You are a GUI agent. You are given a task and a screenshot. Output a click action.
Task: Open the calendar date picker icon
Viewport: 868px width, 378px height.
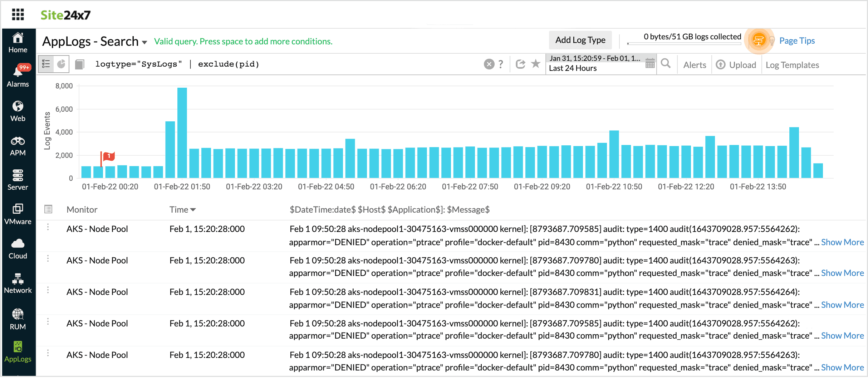(650, 64)
